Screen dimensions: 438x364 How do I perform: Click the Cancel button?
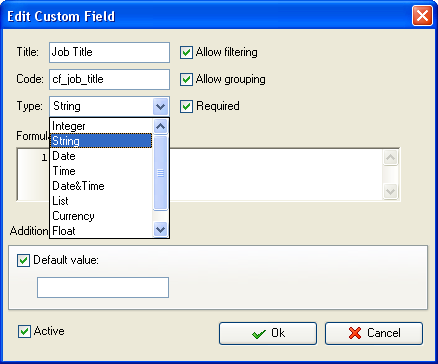(374, 333)
